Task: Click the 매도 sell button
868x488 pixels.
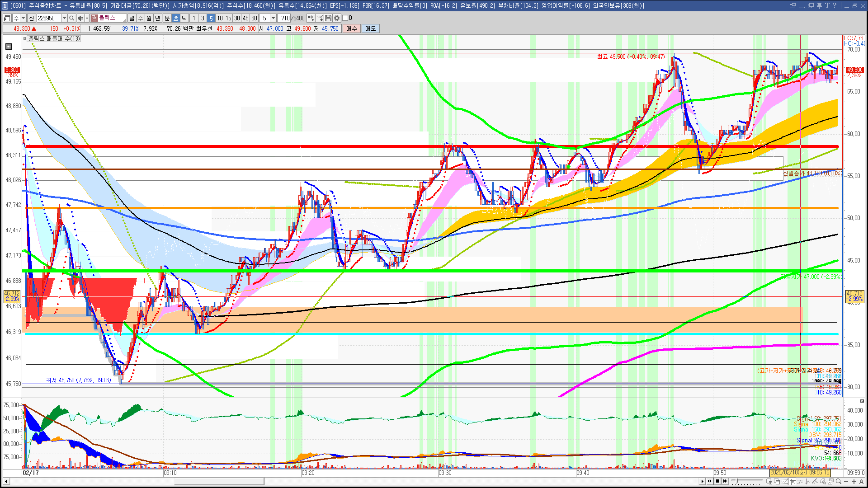Action: 371,28
